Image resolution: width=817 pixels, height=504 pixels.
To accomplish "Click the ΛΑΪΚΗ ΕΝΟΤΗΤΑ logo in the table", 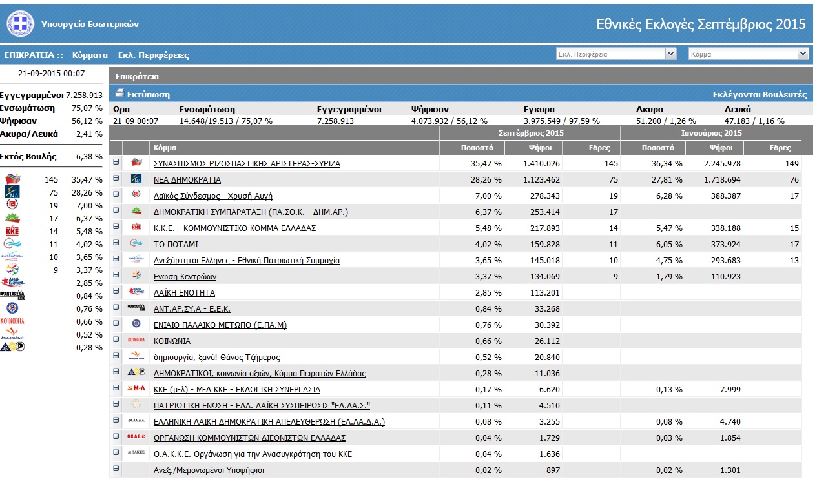I will (x=136, y=291).
